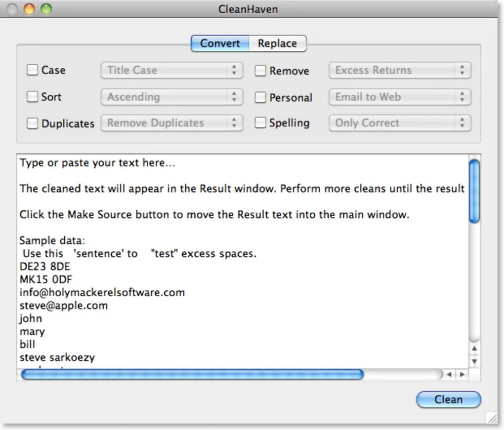The image size is (504, 430).
Task: Expand the Remove Duplicates dropdown
Action: pos(172,122)
